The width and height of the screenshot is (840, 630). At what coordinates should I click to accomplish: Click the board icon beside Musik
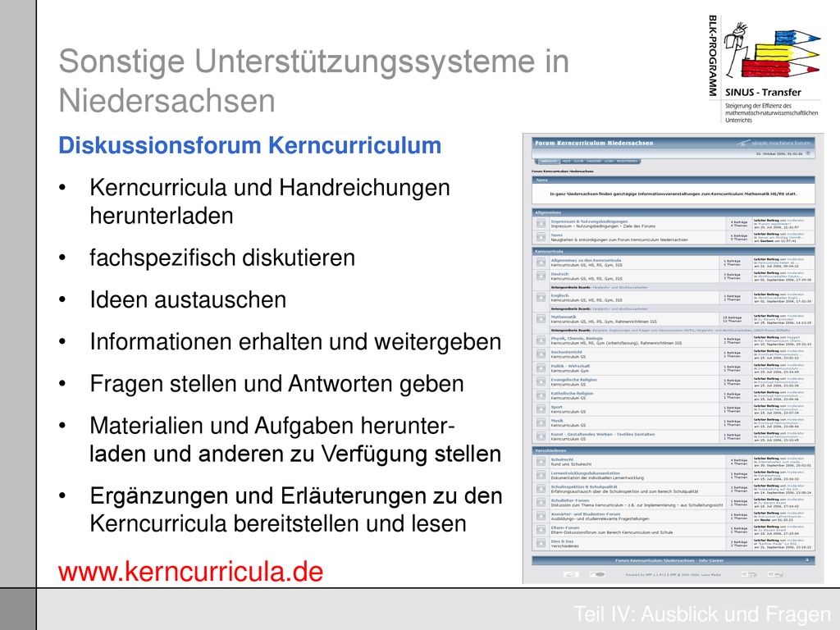(x=541, y=422)
